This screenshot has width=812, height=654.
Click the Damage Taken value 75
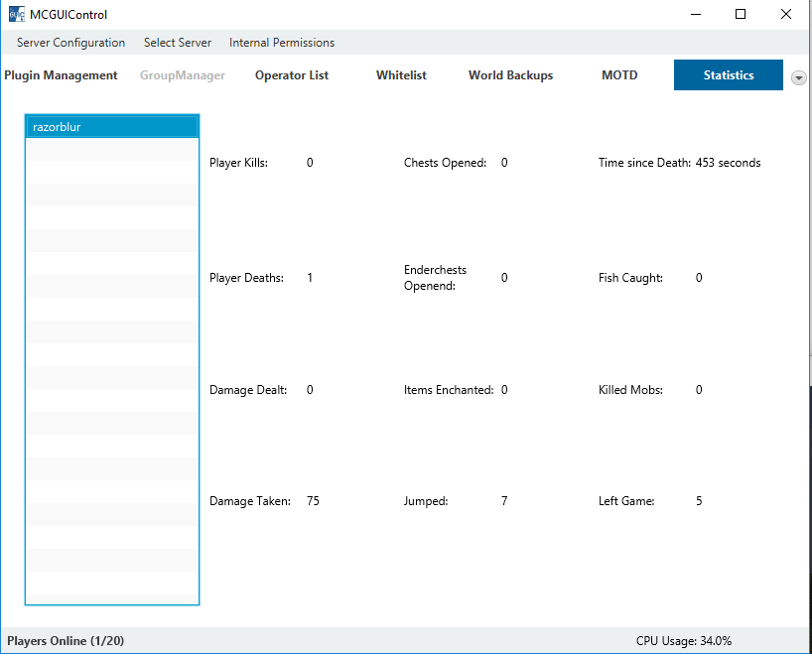click(x=314, y=501)
